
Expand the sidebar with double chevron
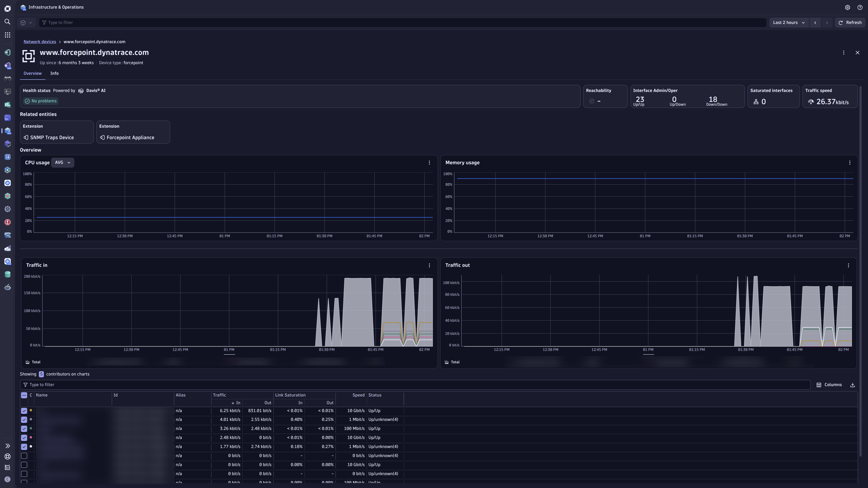click(7, 446)
